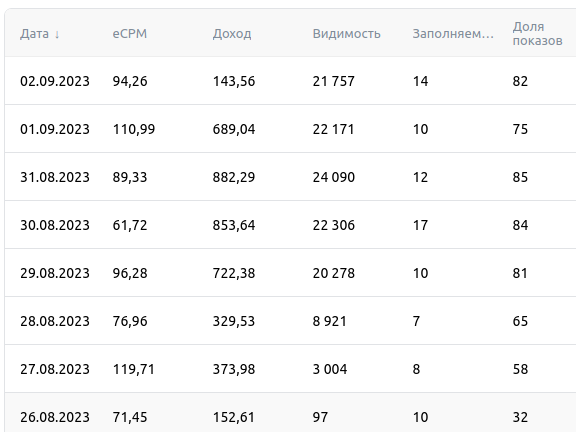Viewport: 576px width, 432px height.
Task: Click the Доля показов column header
Action: point(537,33)
